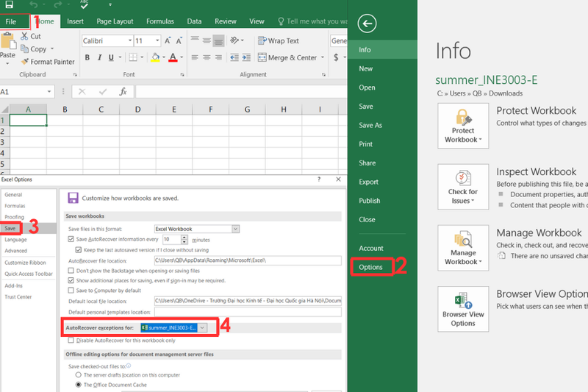Select Options in the Backstage menu

pos(371,267)
